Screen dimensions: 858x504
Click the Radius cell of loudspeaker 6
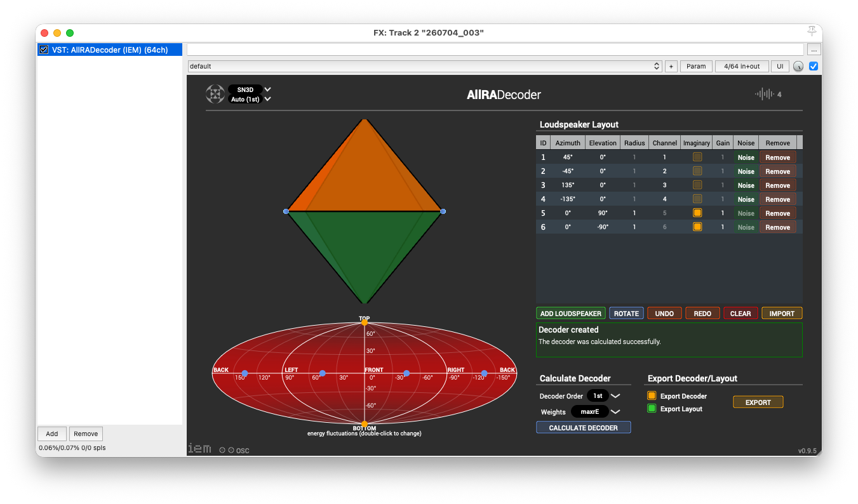pyautogui.click(x=634, y=227)
